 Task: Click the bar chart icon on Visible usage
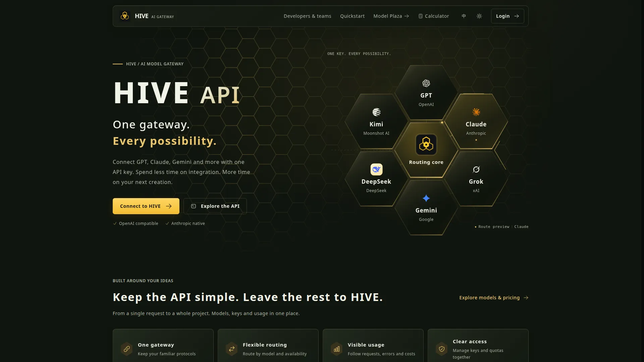point(337,349)
